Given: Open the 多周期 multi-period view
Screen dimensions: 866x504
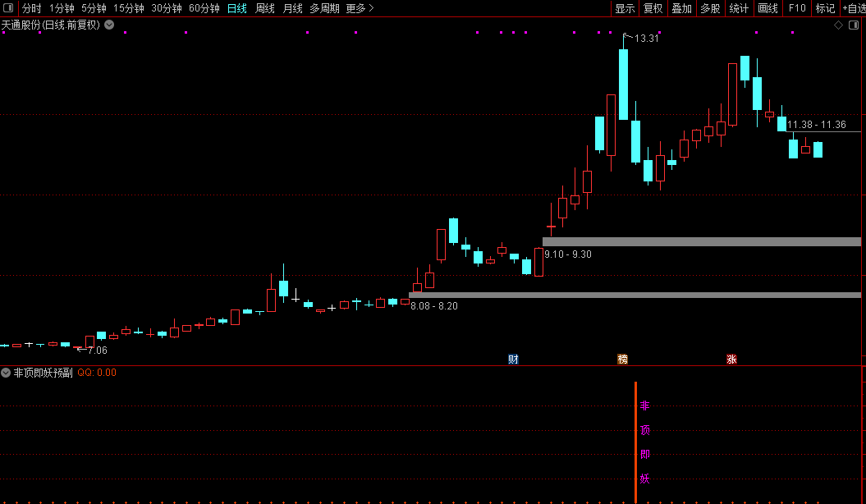Looking at the screenshot, I should 324,8.
